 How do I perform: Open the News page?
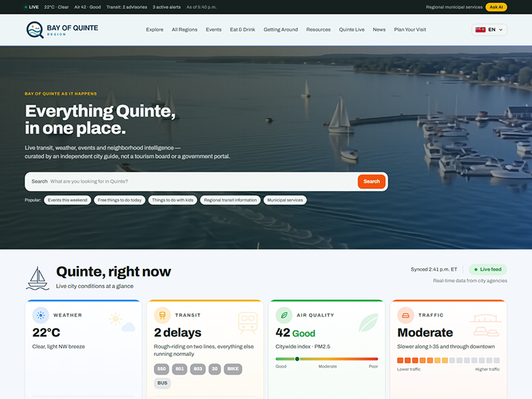(379, 30)
